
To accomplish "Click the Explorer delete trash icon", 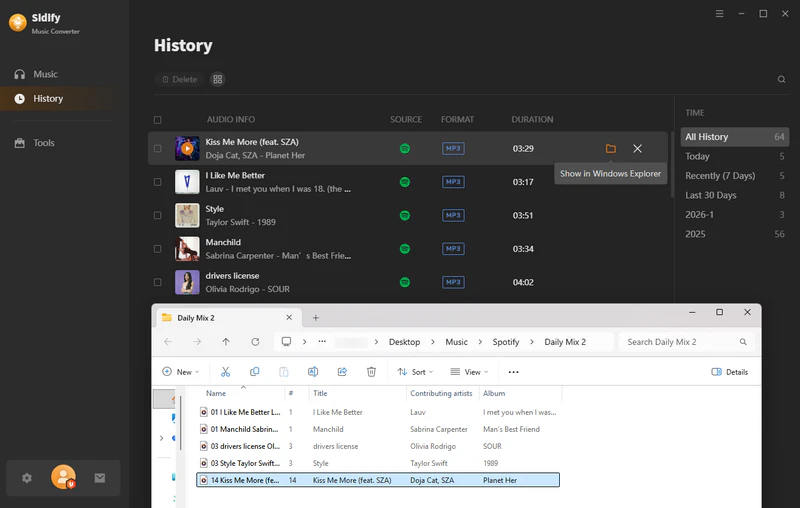I will [x=371, y=372].
